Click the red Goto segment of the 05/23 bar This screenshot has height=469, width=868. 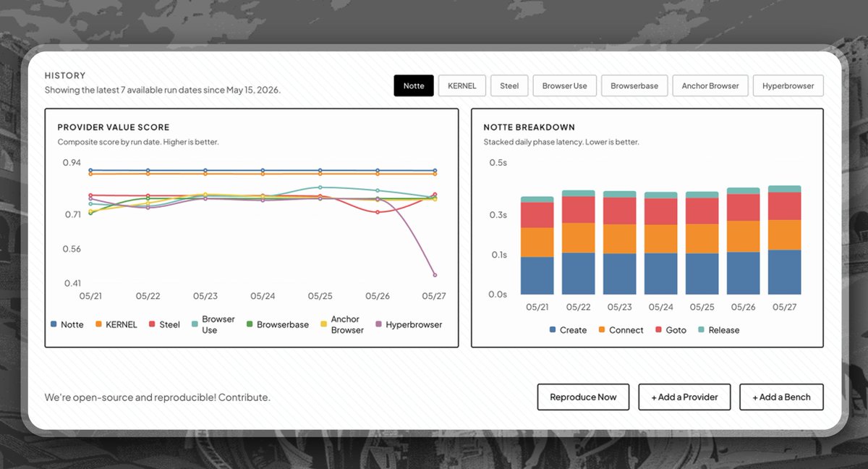click(620, 211)
